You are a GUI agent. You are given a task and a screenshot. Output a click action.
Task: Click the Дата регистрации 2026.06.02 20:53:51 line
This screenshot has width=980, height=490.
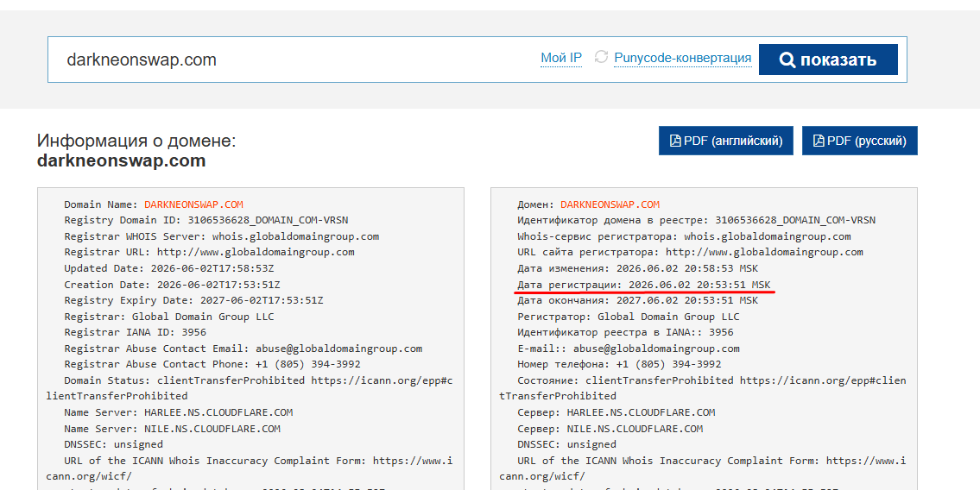pos(644,285)
